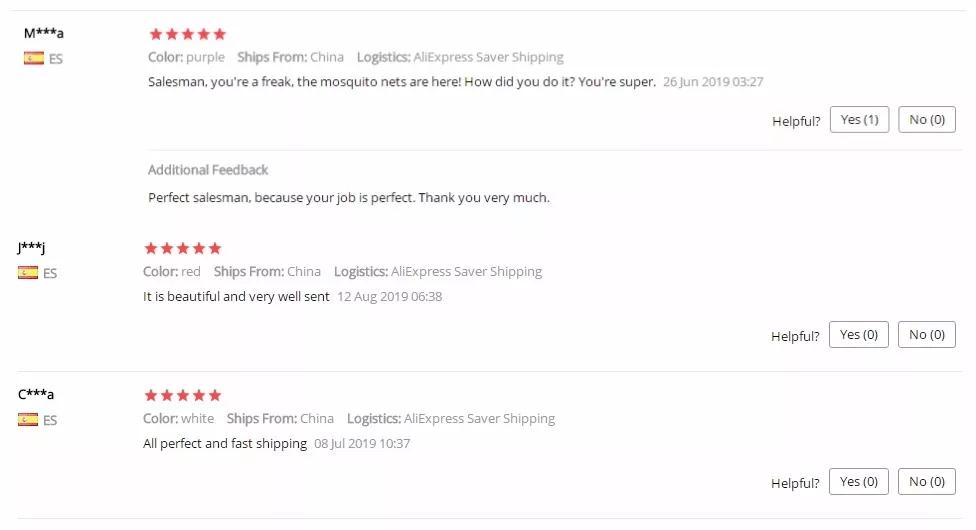The width and height of the screenshot is (976, 530).
Task: Click Spain flag icon beside C***a
Action: pyautogui.click(x=28, y=419)
